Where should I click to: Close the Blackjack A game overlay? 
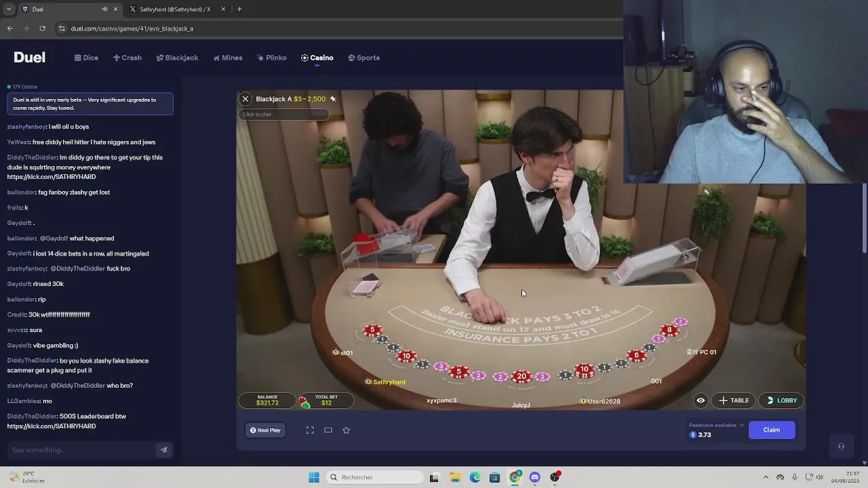245,99
